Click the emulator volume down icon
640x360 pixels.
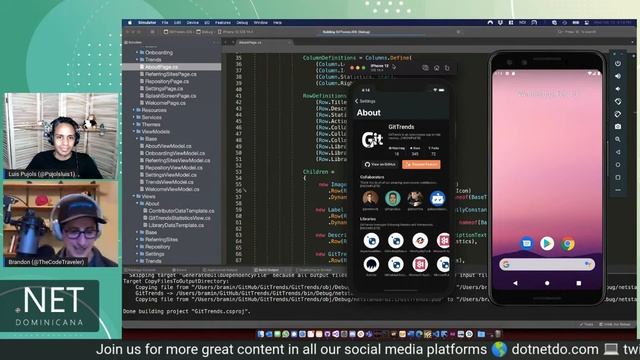[618, 89]
